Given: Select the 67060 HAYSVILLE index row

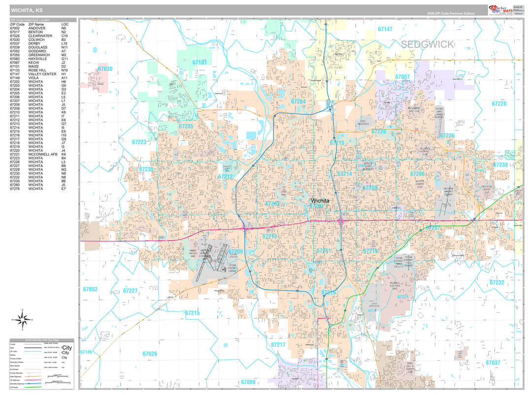Looking at the screenshot, I should [39, 59].
